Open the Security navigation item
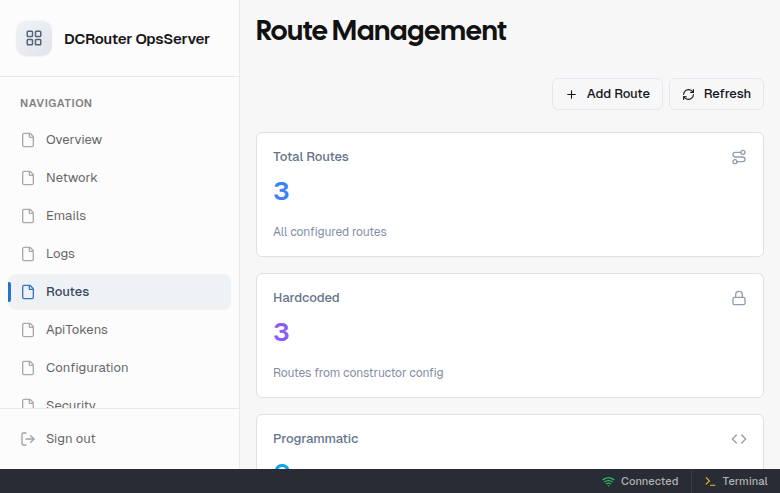This screenshot has height=493, width=780. coord(71,403)
